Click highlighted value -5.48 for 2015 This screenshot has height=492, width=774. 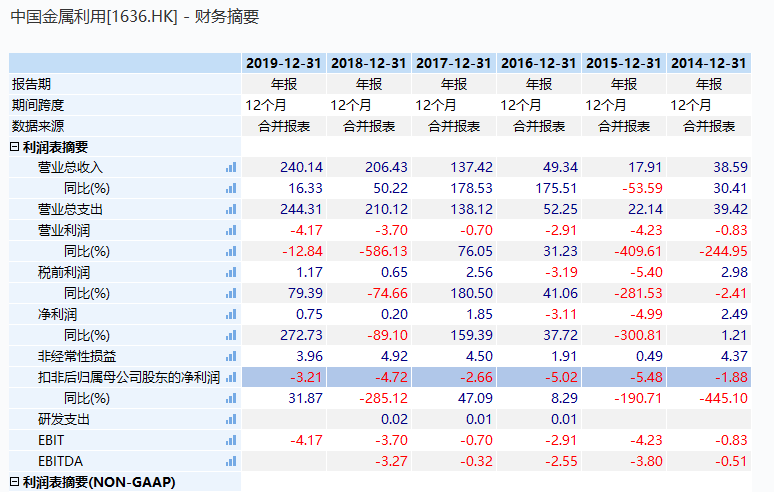pyautogui.click(x=646, y=378)
